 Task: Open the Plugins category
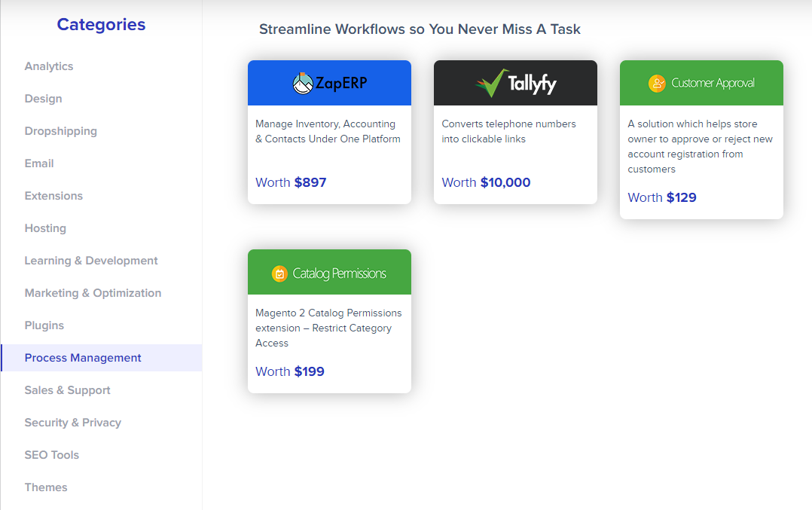[44, 325]
